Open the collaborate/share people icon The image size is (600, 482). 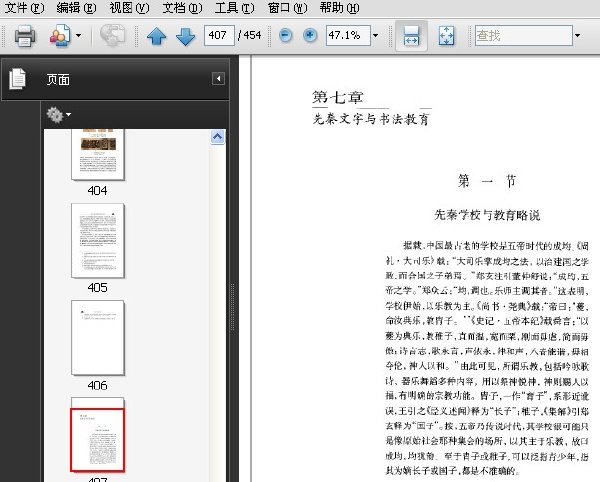pos(60,36)
